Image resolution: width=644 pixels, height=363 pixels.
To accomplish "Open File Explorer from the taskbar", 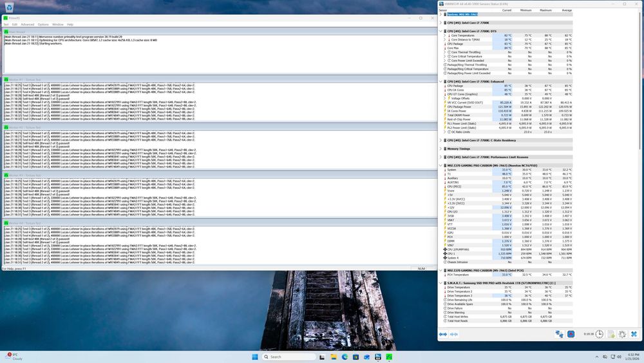I will [x=334, y=357].
